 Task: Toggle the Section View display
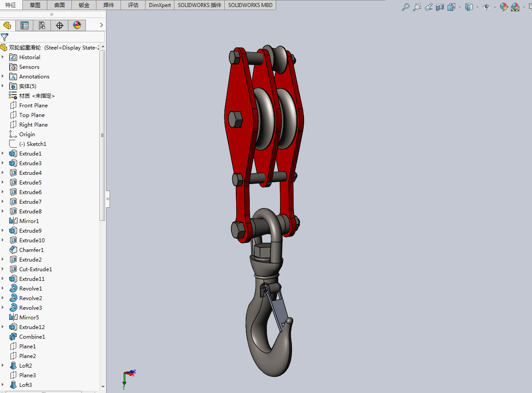[440, 7]
